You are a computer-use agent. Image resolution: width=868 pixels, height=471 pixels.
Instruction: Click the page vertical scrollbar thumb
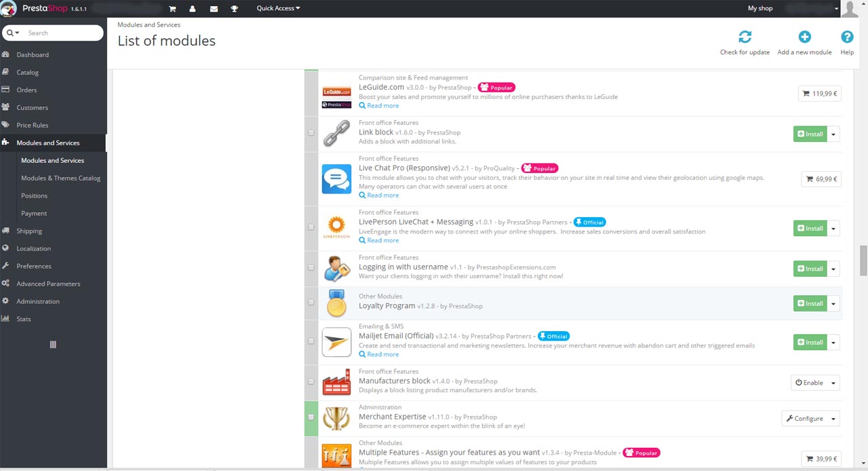coord(863,261)
